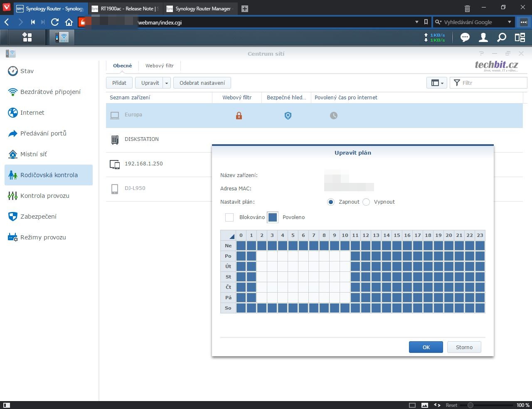
Task: Switch to the Webový filtr tab
Action: click(x=160, y=66)
